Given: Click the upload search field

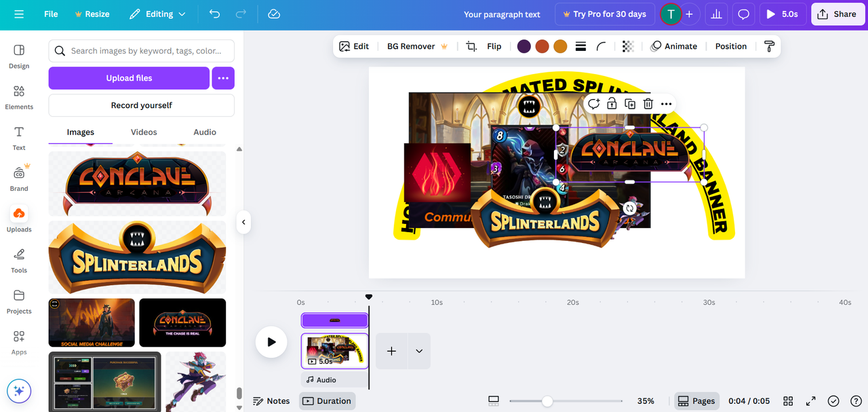Looking at the screenshot, I should coord(142,51).
